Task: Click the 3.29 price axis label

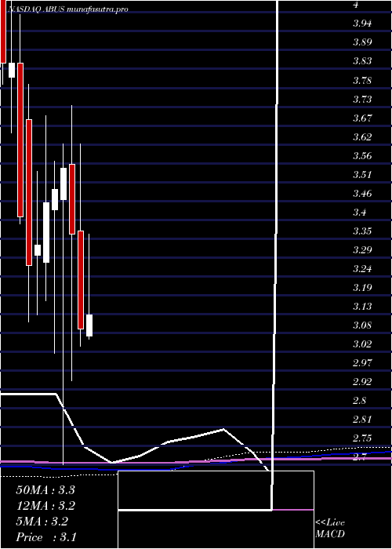Action: click(x=362, y=250)
